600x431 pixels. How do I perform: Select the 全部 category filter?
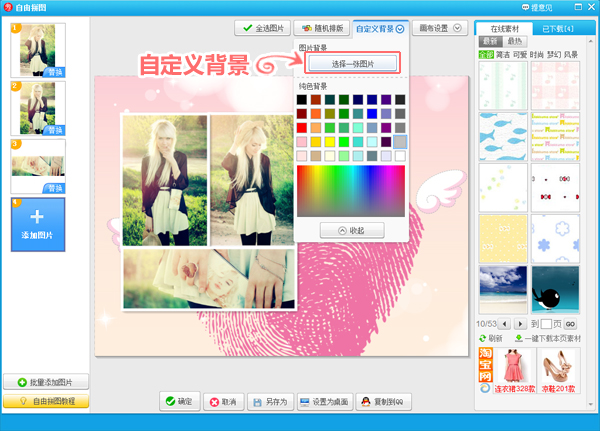point(486,55)
